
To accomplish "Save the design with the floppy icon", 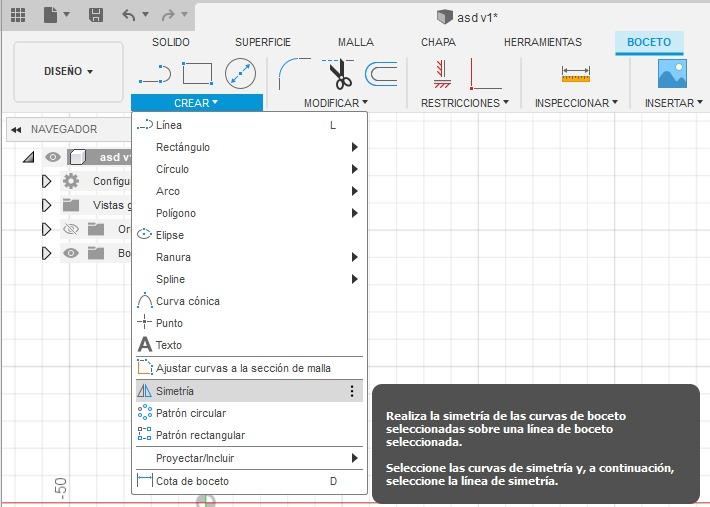I will (x=96, y=15).
